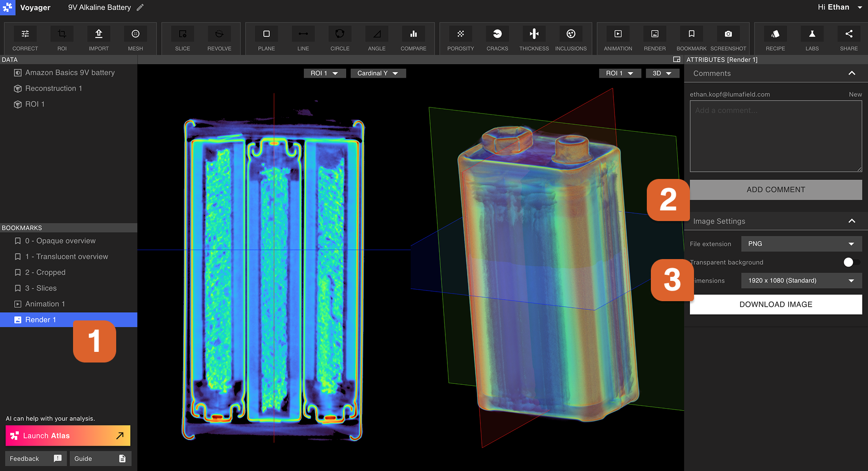Viewport: 868px width, 471px height.
Task: Expand the Cardinal Y view dropdown
Action: (378, 74)
